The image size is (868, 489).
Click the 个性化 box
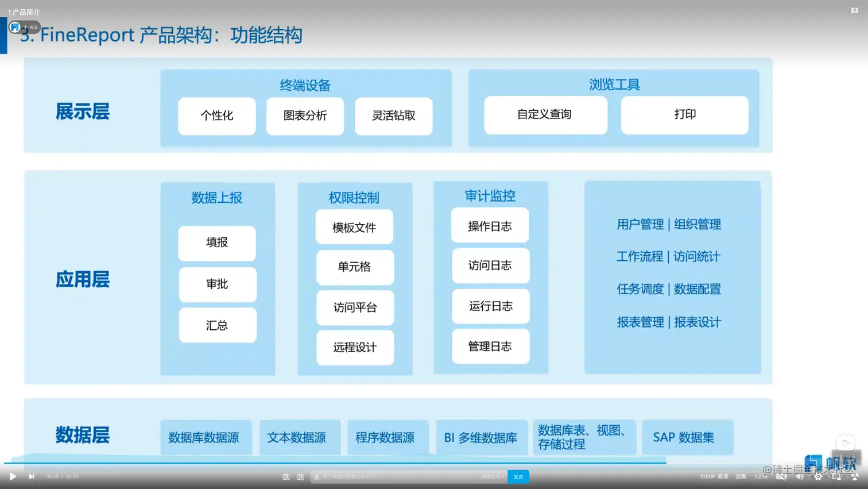point(217,116)
